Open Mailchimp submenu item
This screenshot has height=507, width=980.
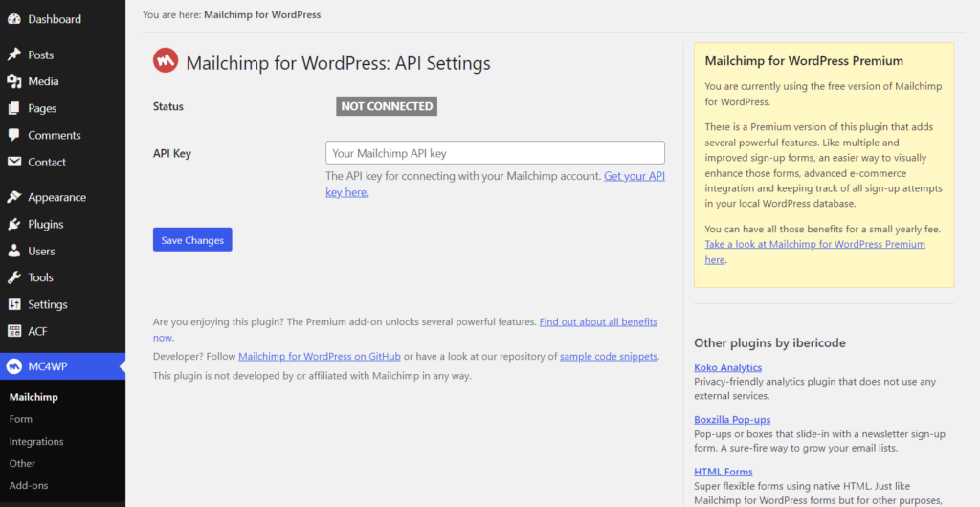point(33,397)
